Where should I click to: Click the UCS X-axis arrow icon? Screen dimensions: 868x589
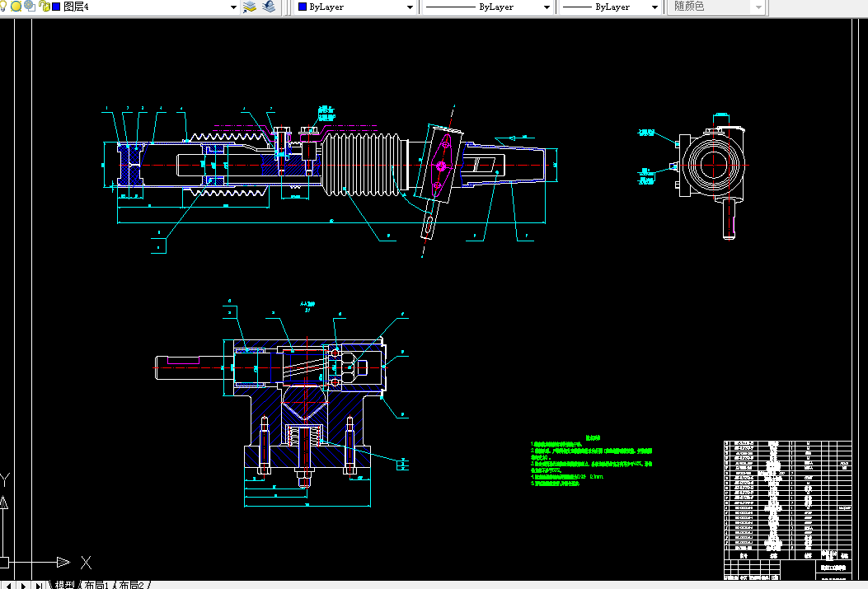click(63, 562)
